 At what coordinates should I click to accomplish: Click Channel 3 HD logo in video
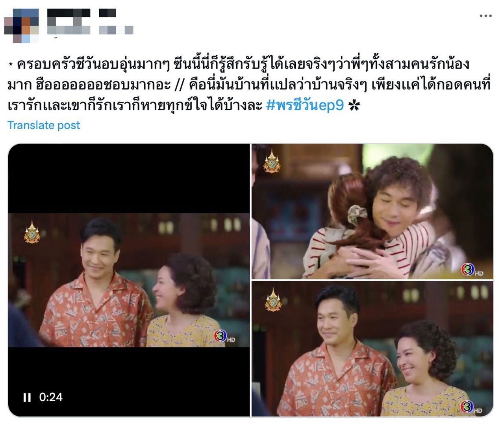point(224,336)
